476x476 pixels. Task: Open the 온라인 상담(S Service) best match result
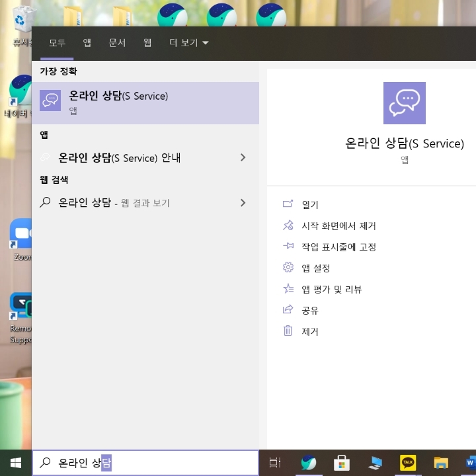click(x=145, y=103)
